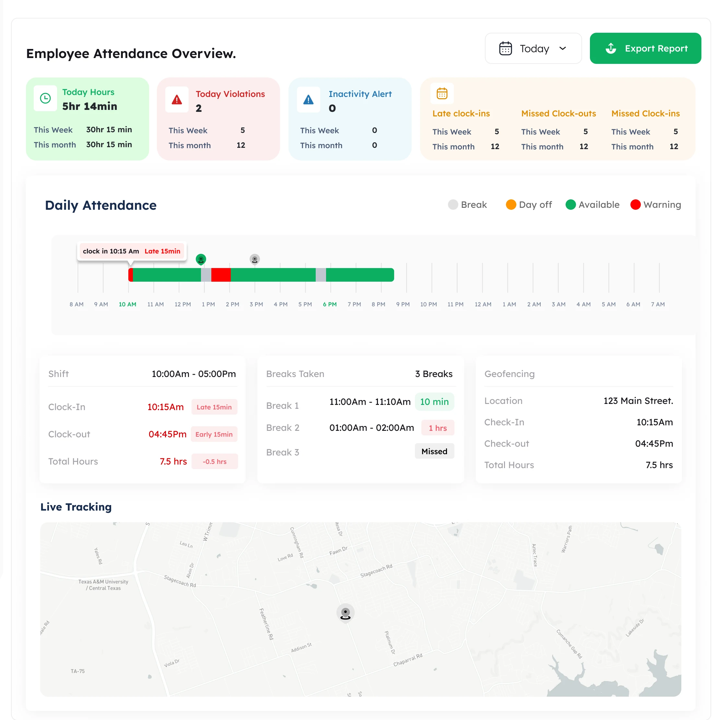The width and height of the screenshot is (728, 720).
Task: Click the 5hr 14min Today Hours value
Action: pos(90,106)
